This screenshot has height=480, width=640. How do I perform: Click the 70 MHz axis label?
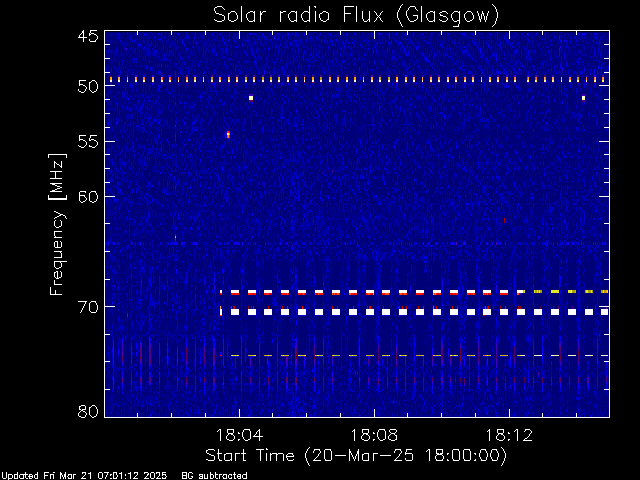88,307
